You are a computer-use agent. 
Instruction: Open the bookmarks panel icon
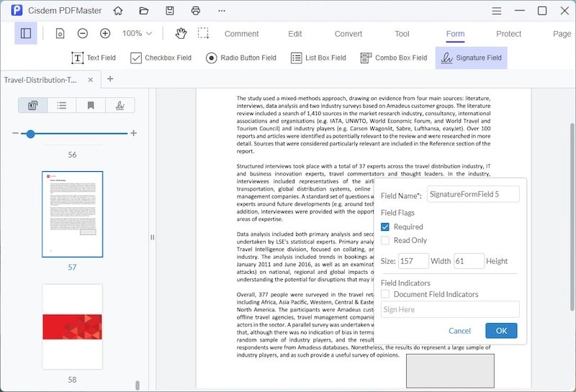click(91, 105)
